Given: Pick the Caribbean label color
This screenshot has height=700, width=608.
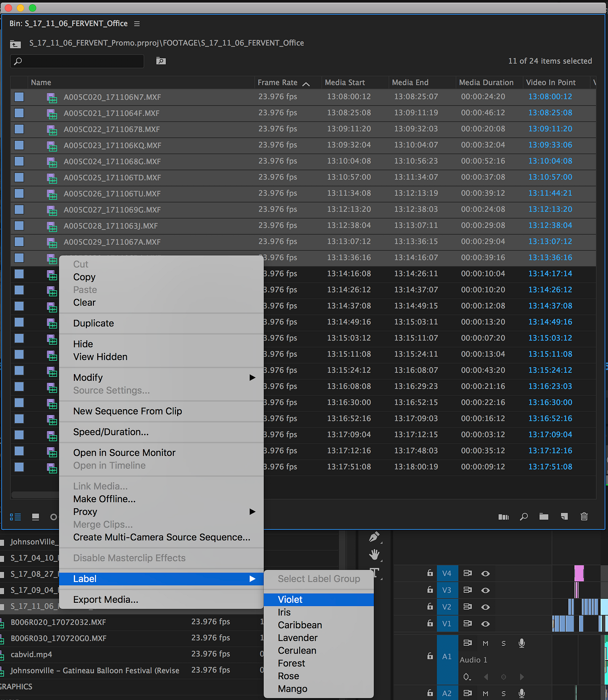Looking at the screenshot, I should click(319, 625).
